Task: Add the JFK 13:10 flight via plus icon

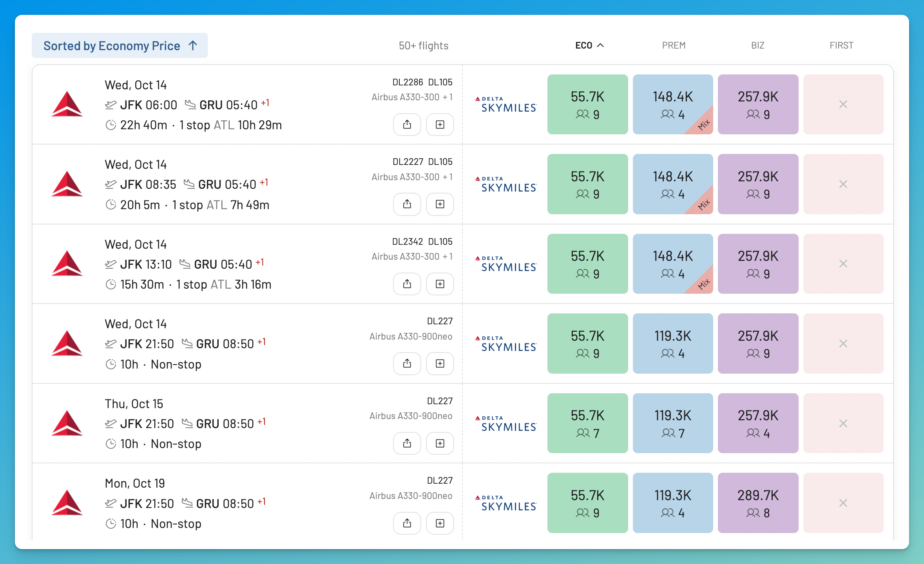Action: tap(440, 284)
